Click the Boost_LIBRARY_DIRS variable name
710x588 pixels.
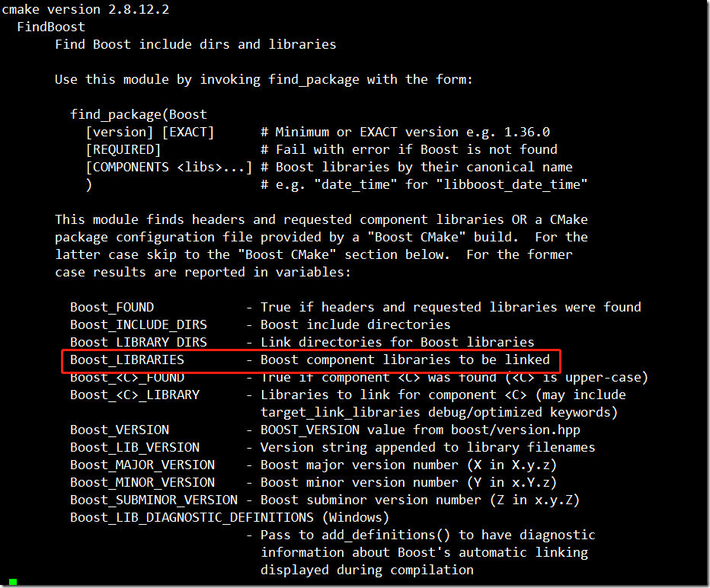point(138,342)
